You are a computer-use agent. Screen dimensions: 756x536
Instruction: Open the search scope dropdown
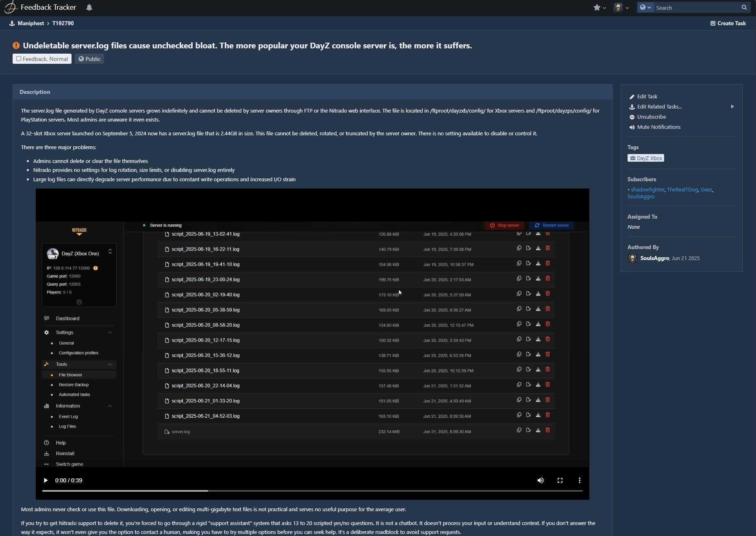tap(645, 7)
